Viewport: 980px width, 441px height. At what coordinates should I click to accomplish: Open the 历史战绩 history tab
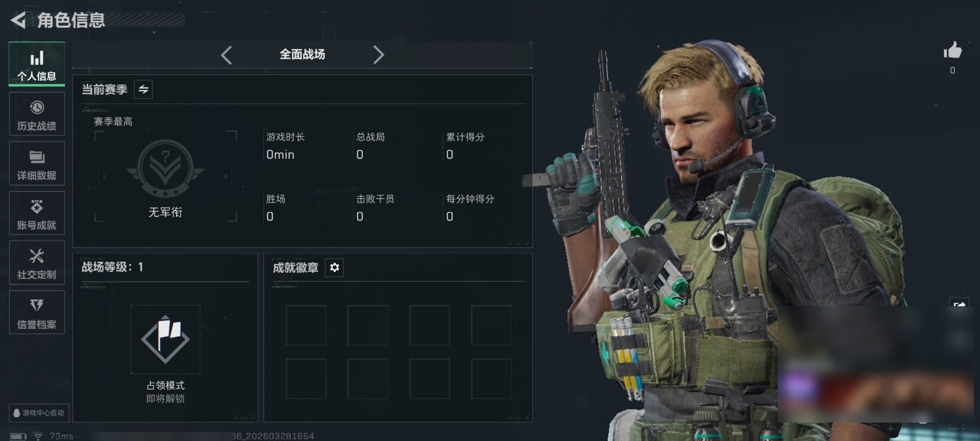pos(37,115)
